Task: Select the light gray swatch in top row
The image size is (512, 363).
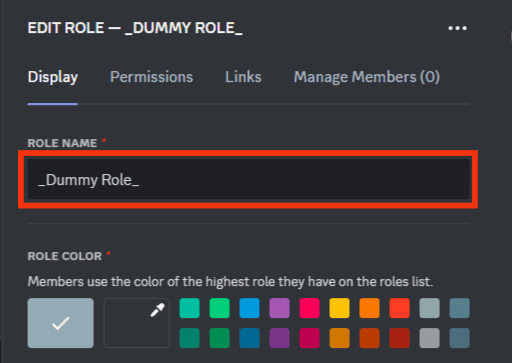Action: tap(430, 308)
